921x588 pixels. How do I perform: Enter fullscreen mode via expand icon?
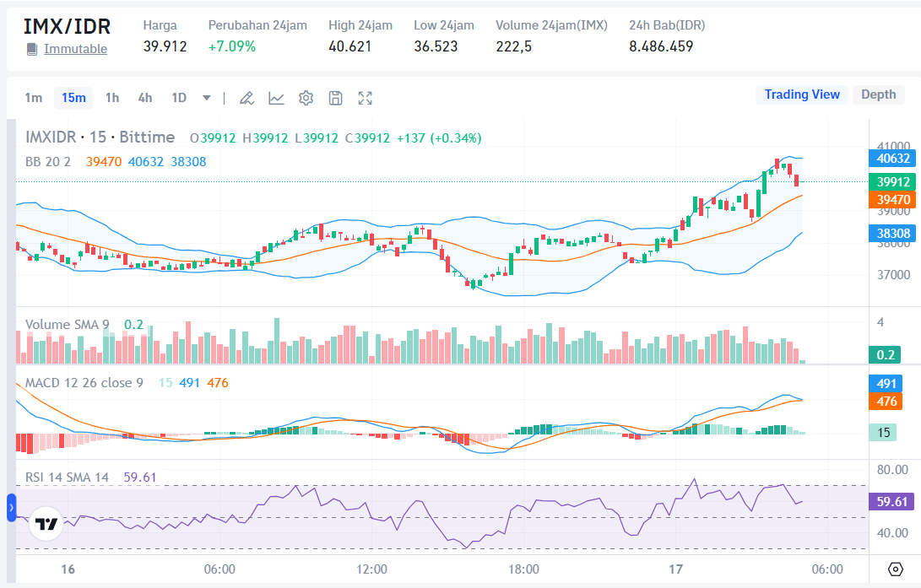tap(365, 98)
